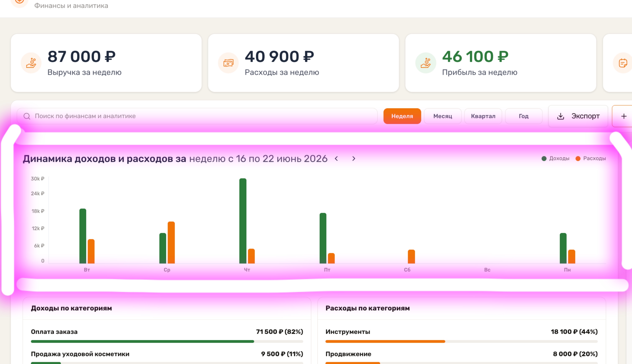Click the search magnifier icon
This screenshot has width=632, height=364.
point(27,116)
